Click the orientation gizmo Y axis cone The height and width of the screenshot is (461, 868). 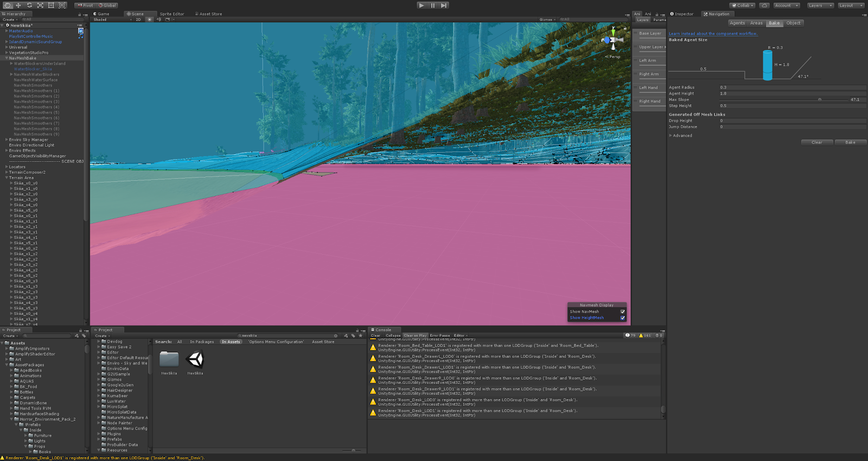pyautogui.click(x=613, y=32)
